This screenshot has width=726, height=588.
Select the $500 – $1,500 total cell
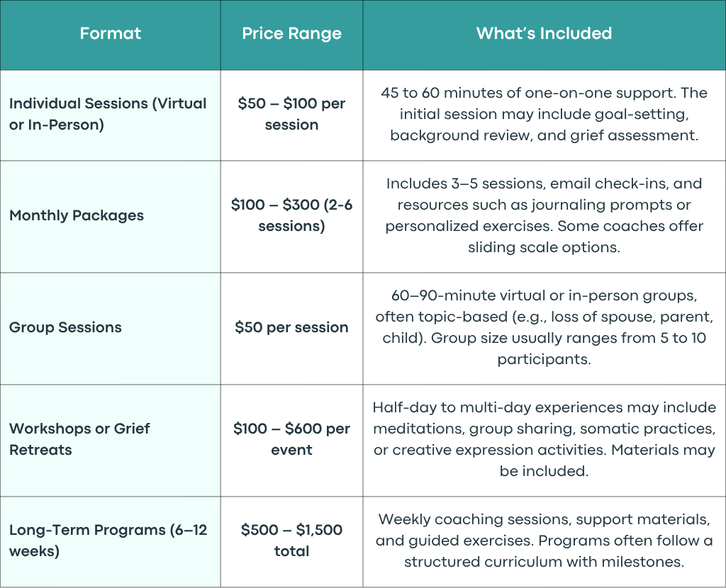(291, 541)
